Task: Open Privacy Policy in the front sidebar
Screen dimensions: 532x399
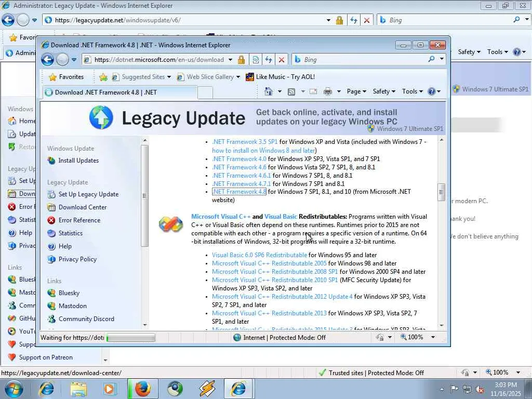Action: click(77, 259)
